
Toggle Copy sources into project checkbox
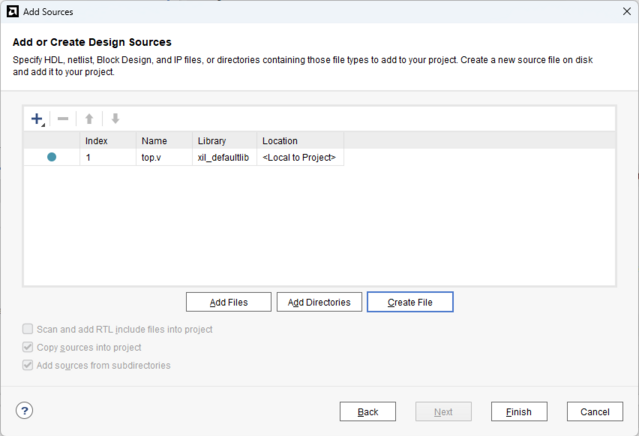[x=27, y=347]
